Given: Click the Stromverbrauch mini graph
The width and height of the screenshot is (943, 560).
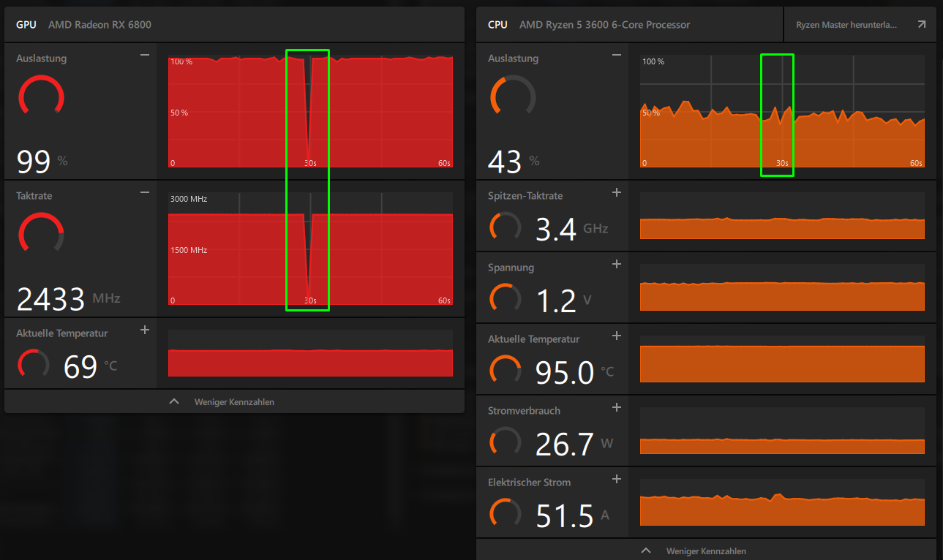Looking at the screenshot, I should click(782, 431).
